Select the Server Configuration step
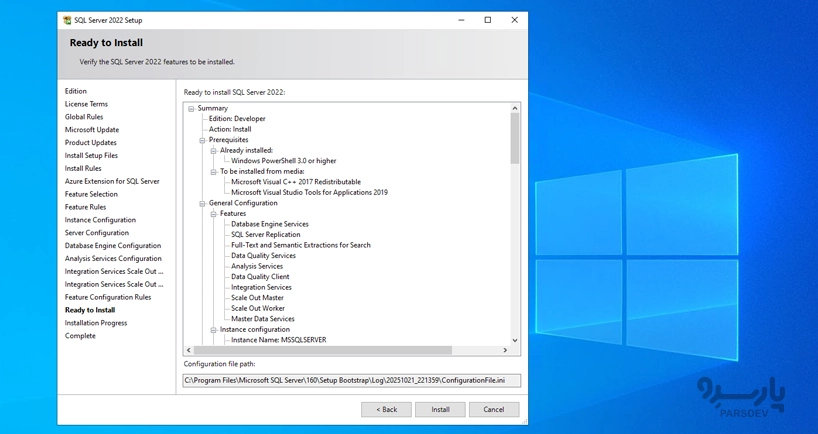The width and height of the screenshot is (818, 434). click(x=96, y=233)
